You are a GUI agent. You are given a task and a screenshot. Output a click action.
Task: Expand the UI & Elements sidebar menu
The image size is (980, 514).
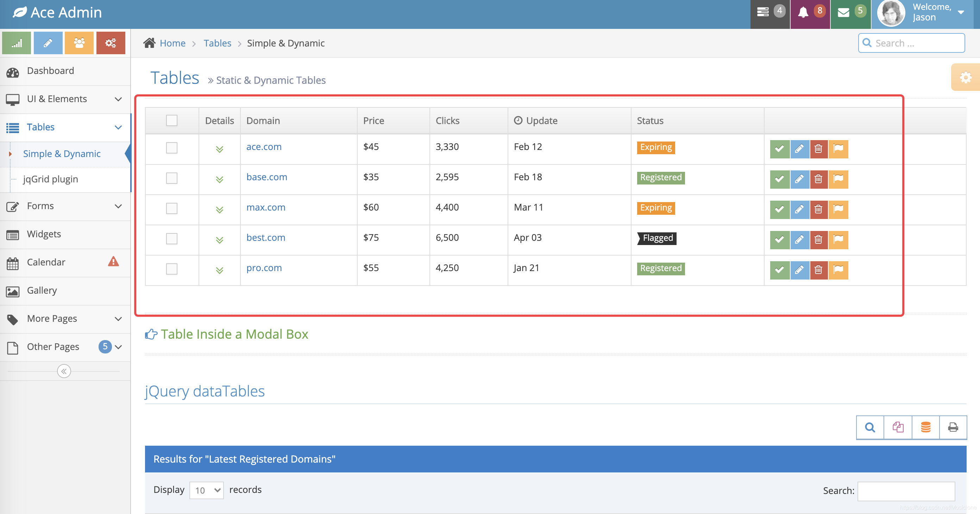[65, 99]
